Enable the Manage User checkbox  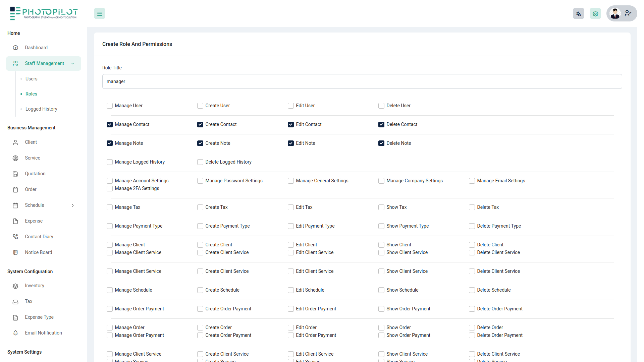[x=110, y=106]
